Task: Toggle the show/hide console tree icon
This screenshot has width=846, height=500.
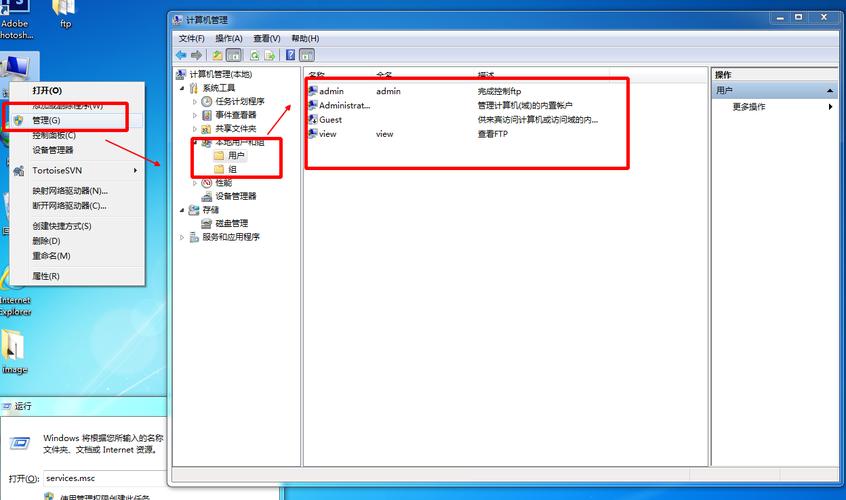Action: coord(234,55)
